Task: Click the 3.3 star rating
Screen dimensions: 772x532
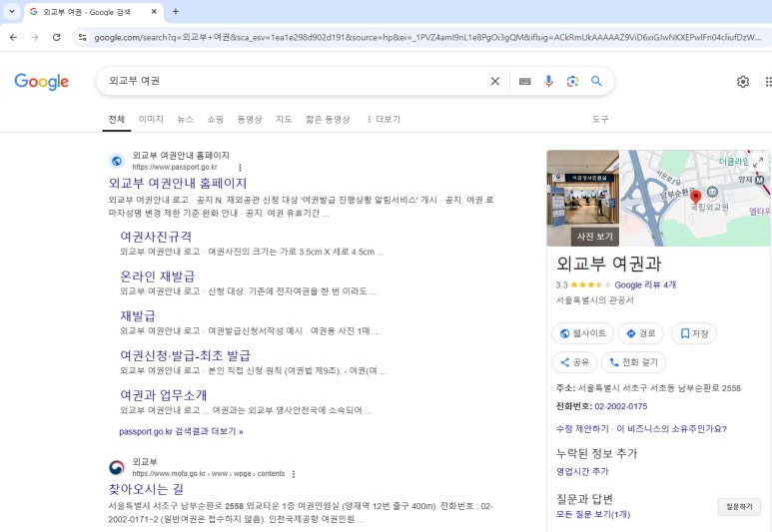Action: [x=584, y=284]
